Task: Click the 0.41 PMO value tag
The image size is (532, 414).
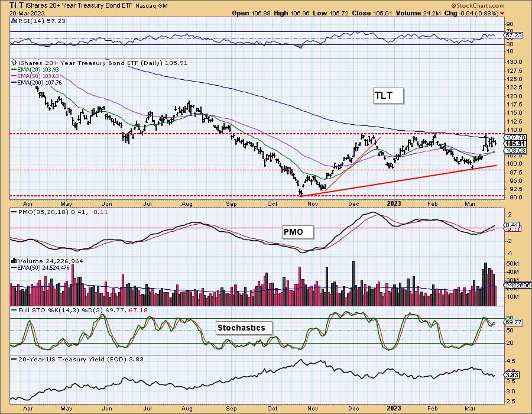Action: click(x=512, y=225)
